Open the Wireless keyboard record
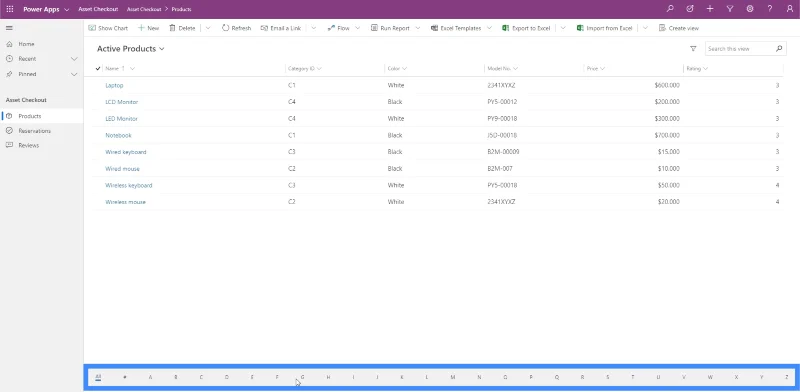 pos(129,185)
